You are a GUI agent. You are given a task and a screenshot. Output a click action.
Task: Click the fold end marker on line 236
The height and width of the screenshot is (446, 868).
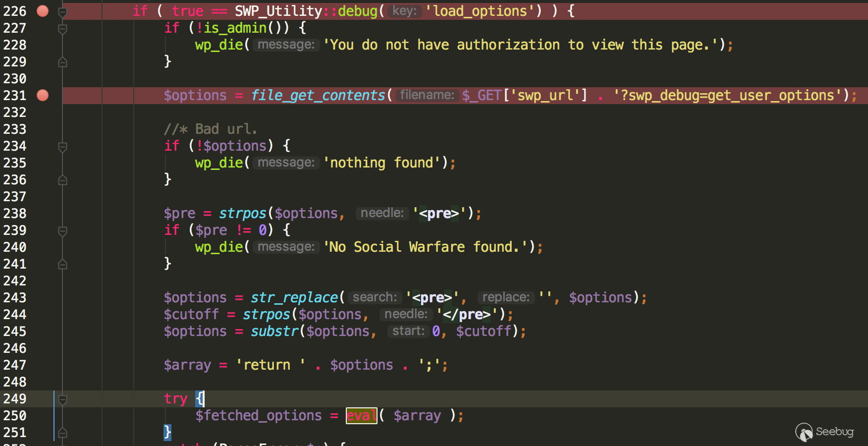click(x=62, y=180)
